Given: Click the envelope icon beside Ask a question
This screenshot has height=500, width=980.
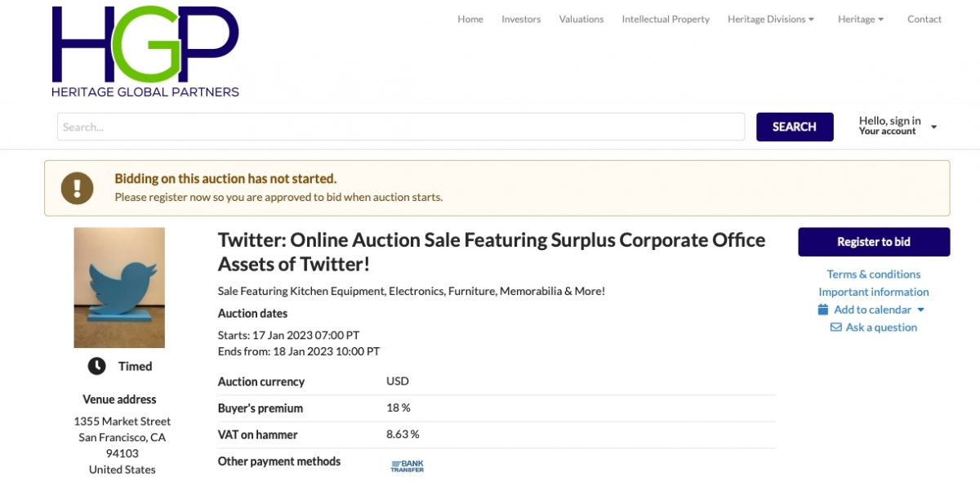Looking at the screenshot, I should click(x=835, y=328).
